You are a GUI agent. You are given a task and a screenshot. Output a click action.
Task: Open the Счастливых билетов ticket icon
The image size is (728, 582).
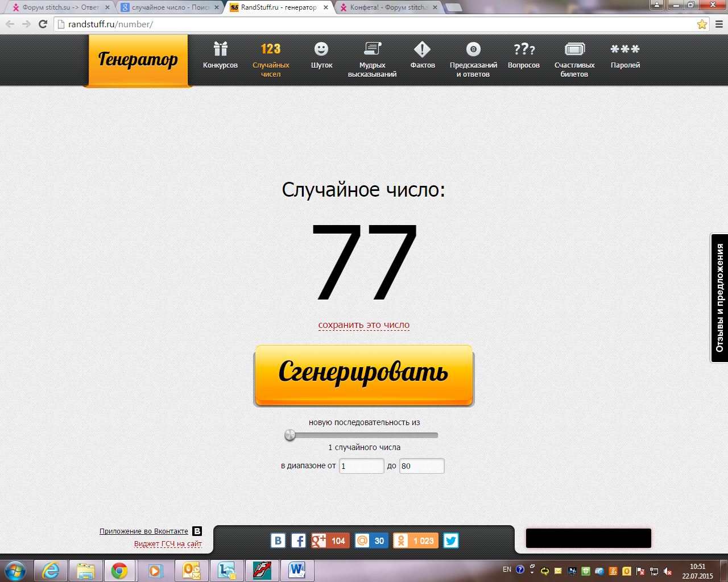[574, 49]
